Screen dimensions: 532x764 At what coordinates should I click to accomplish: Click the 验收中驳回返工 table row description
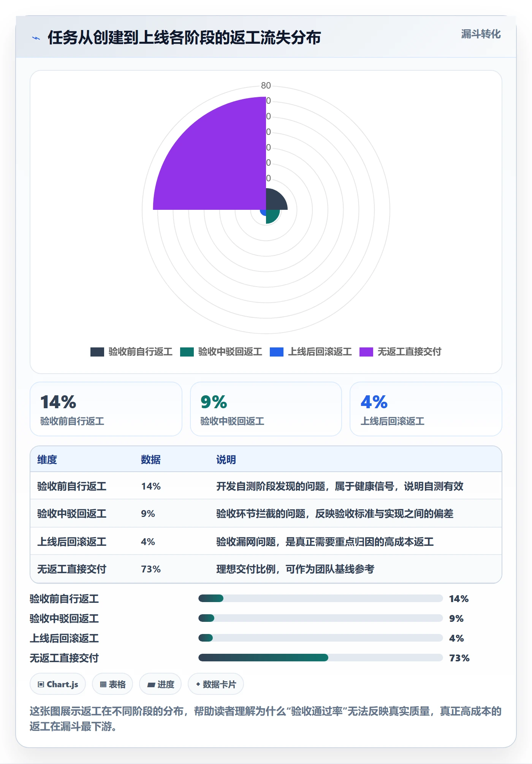pyautogui.click(x=335, y=514)
